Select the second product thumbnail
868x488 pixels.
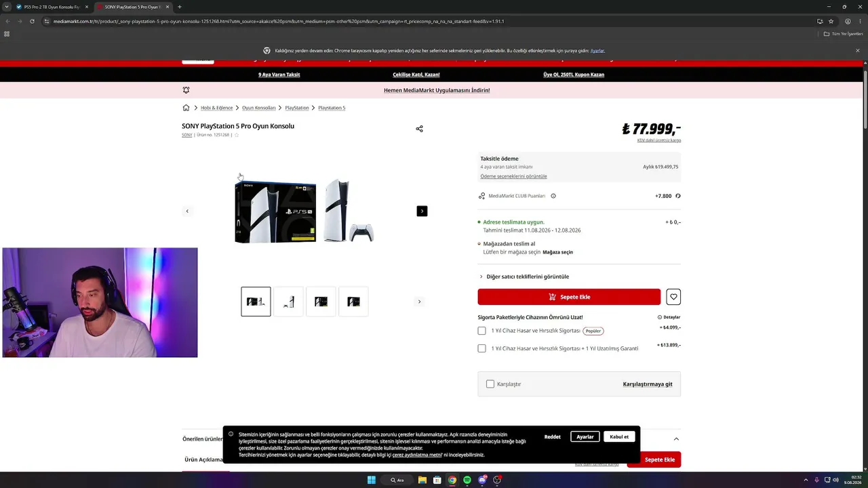point(288,302)
